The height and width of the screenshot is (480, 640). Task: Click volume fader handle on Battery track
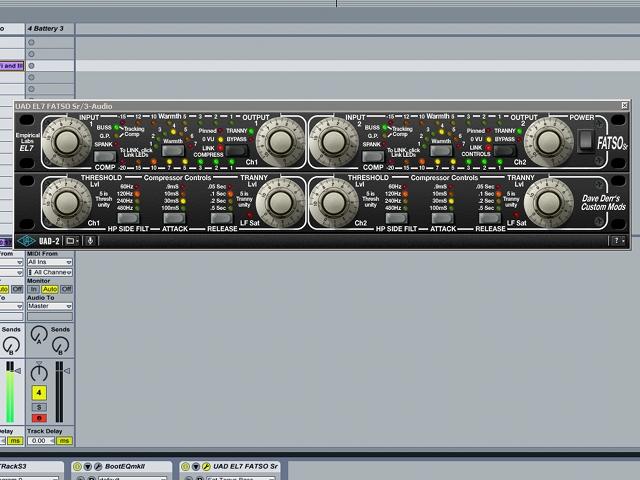67,371
